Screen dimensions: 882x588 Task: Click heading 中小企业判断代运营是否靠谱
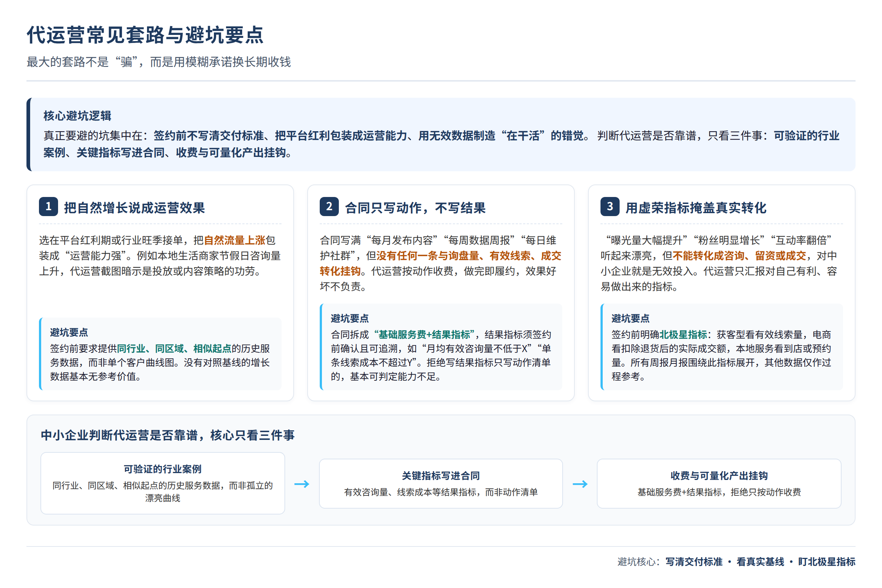click(168, 435)
